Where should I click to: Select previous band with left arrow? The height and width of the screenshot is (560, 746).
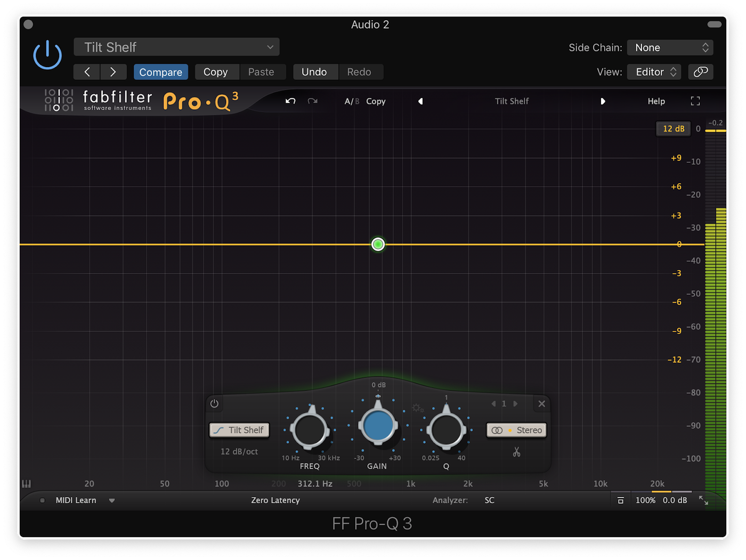[x=493, y=404]
